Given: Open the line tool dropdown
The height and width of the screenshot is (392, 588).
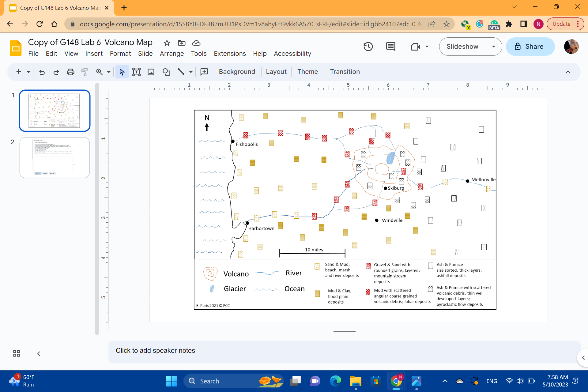Looking at the screenshot, I should point(190,72).
